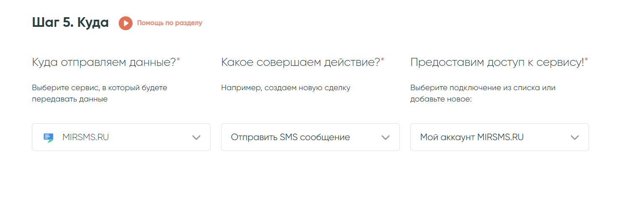The image size is (644, 211).
Task: Click the 'Какое совершаем действие?' label
Action: [300, 63]
